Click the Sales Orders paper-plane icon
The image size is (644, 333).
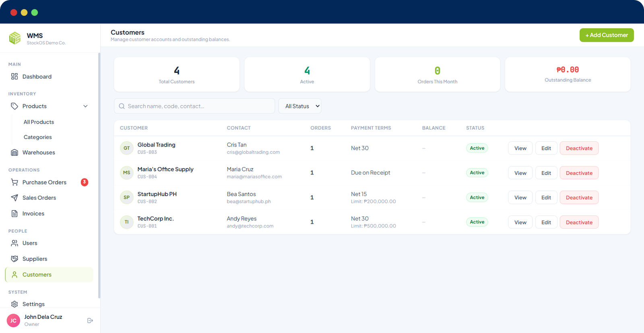14,198
